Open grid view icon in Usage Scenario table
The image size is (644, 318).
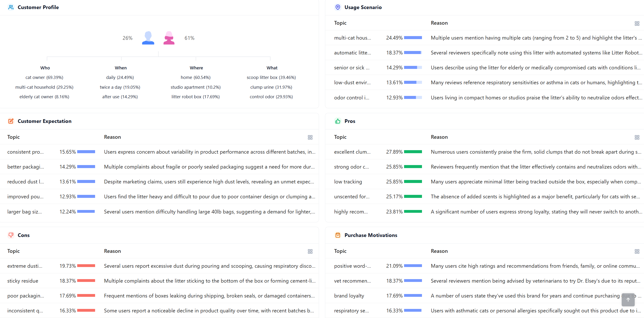pyautogui.click(x=637, y=24)
